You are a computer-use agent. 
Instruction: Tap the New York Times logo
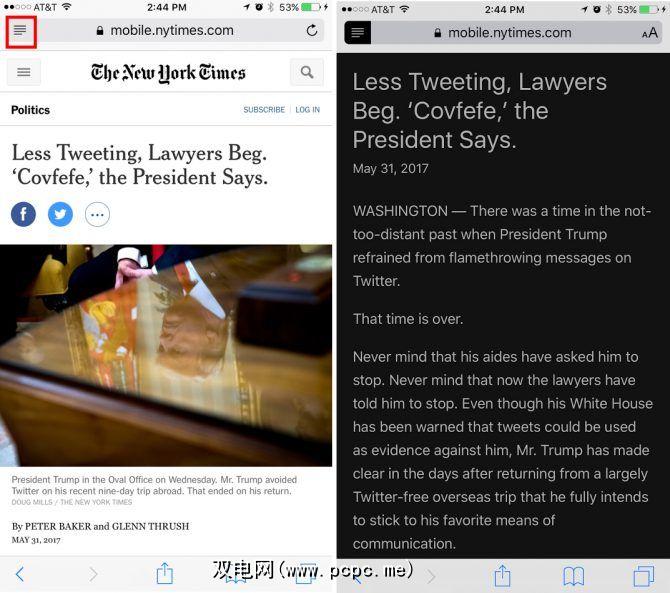pyautogui.click(x=168, y=73)
